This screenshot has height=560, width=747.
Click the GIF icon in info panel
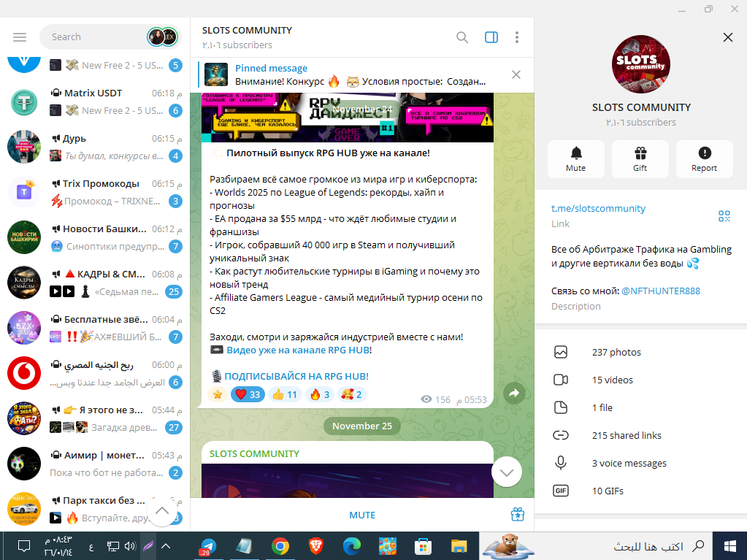pyautogui.click(x=561, y=491)
